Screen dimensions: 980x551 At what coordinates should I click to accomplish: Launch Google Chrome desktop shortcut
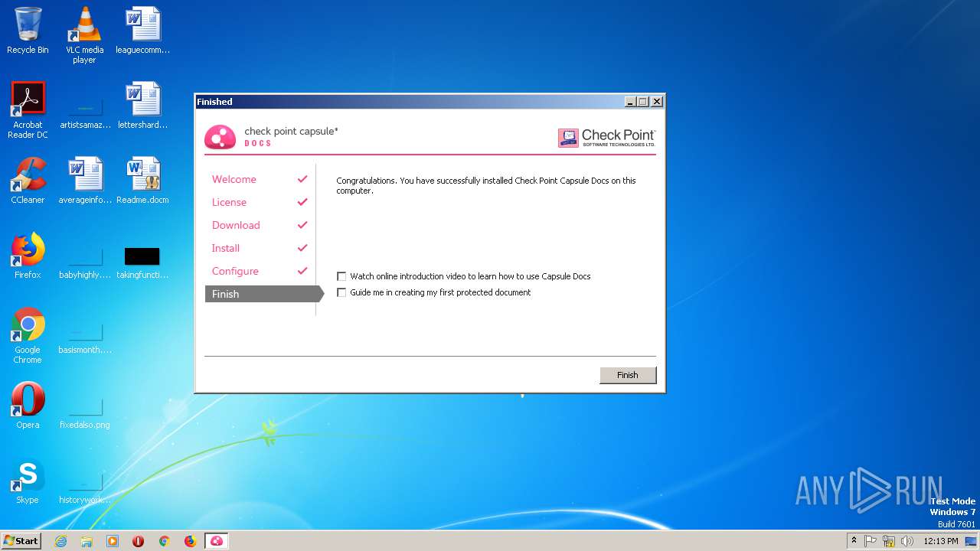[x=28, y=335]
